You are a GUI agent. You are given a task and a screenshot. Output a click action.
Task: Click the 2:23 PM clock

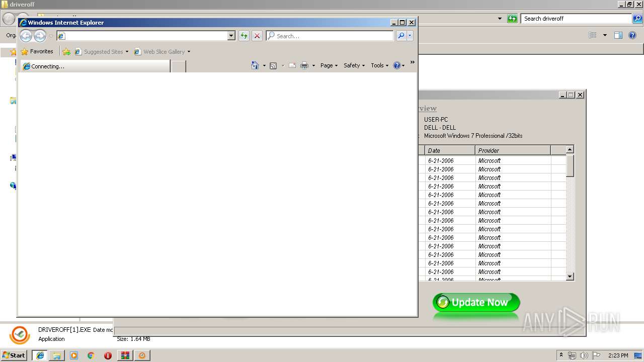pos(618,355)
